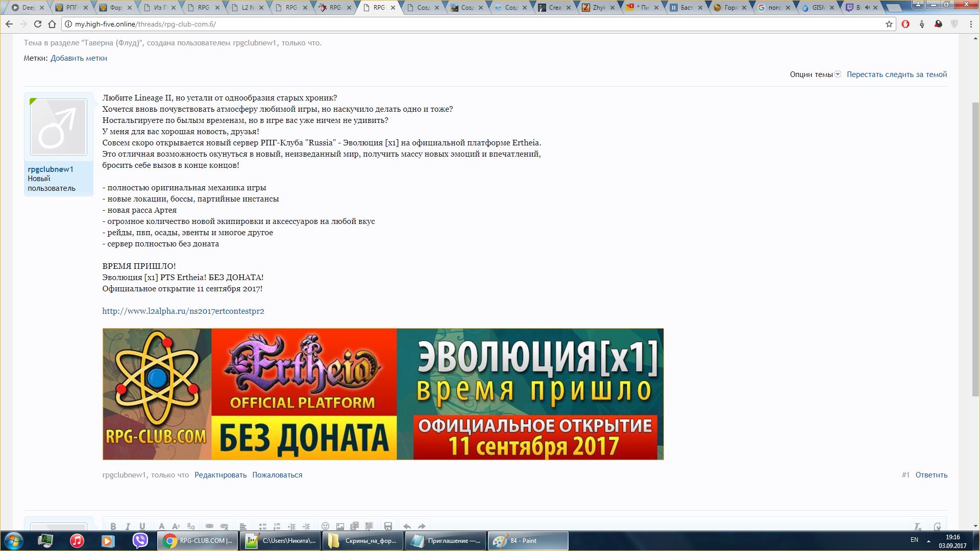Click the browser back arrow
Image resolution: width=980 pixels, height=551 pixels.
pos(9,24)
